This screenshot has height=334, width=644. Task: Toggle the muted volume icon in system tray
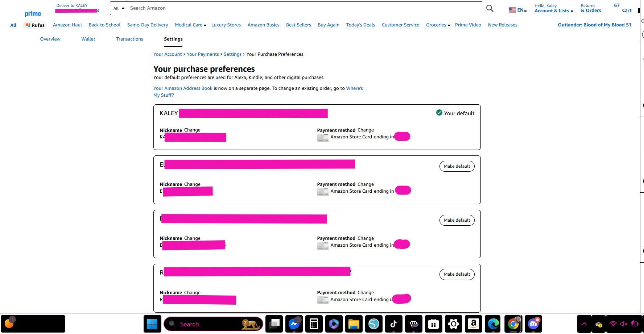point(624,324)
